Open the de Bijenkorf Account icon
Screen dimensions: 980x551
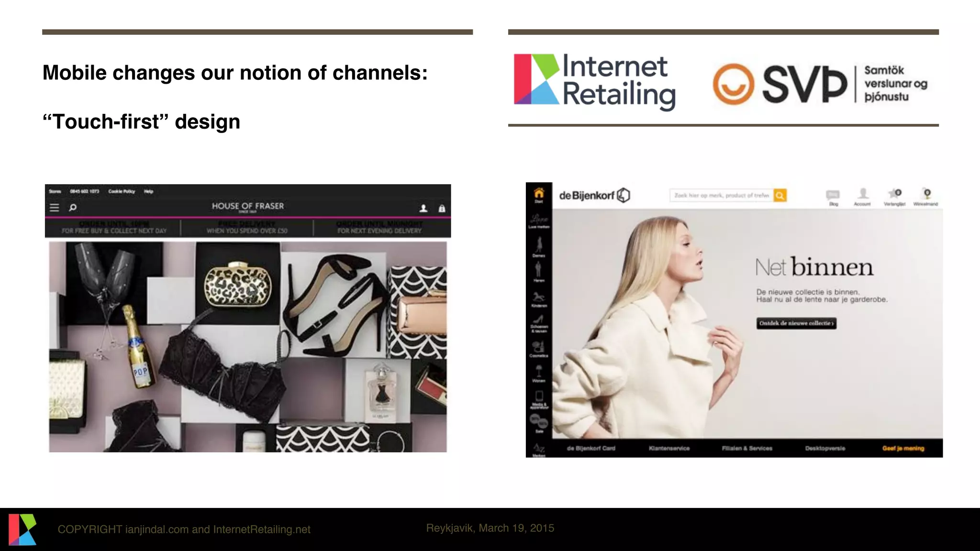[862, 197]
